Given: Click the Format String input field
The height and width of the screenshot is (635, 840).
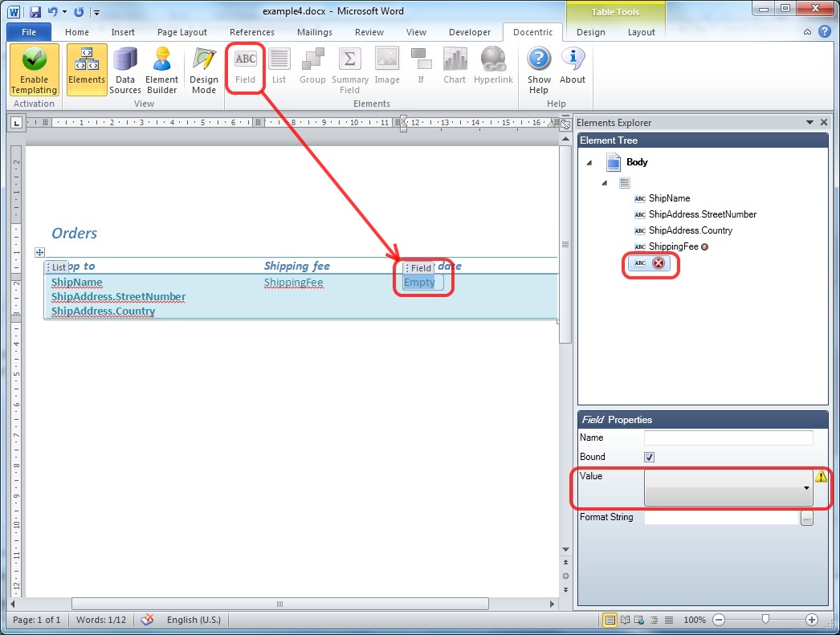Looking at the screenshot, I should click(x=722, y=518).
